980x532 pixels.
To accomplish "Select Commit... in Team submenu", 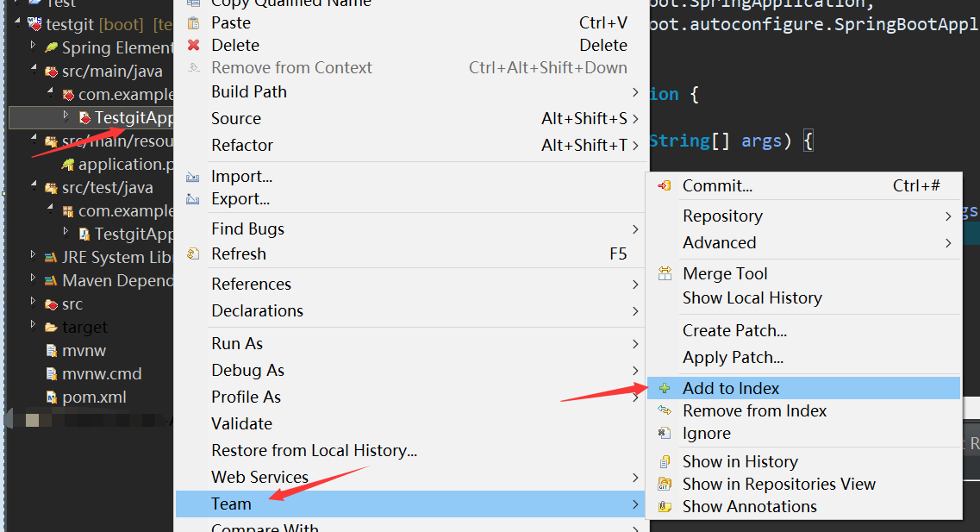I will pyautogui.click(x=804, y=185).
